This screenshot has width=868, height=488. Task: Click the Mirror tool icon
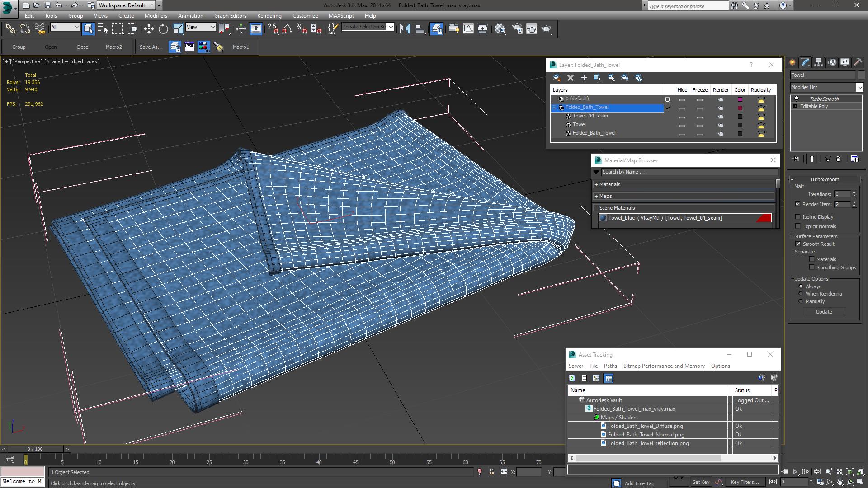point(405,29)
